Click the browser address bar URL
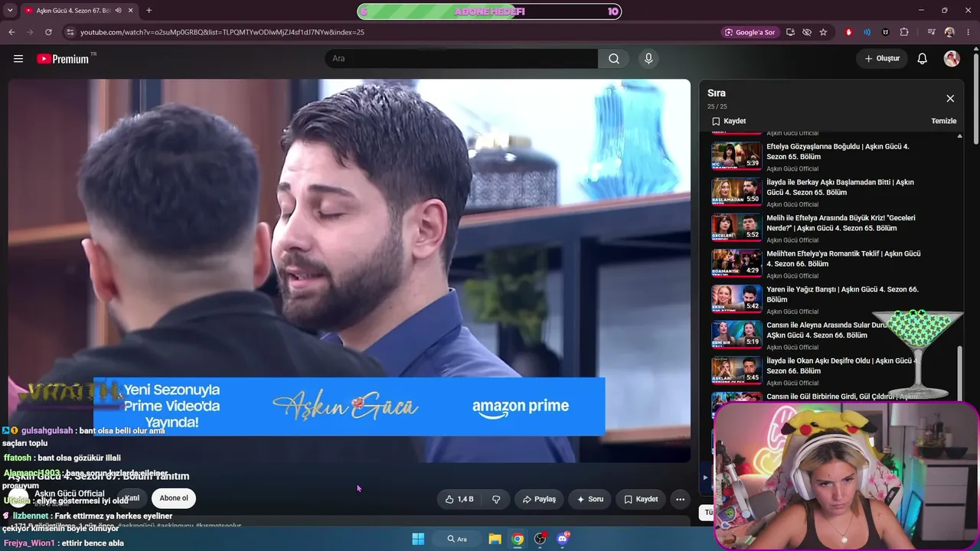Viewport: 980px width, 551px height. click(x=222, y=32)
